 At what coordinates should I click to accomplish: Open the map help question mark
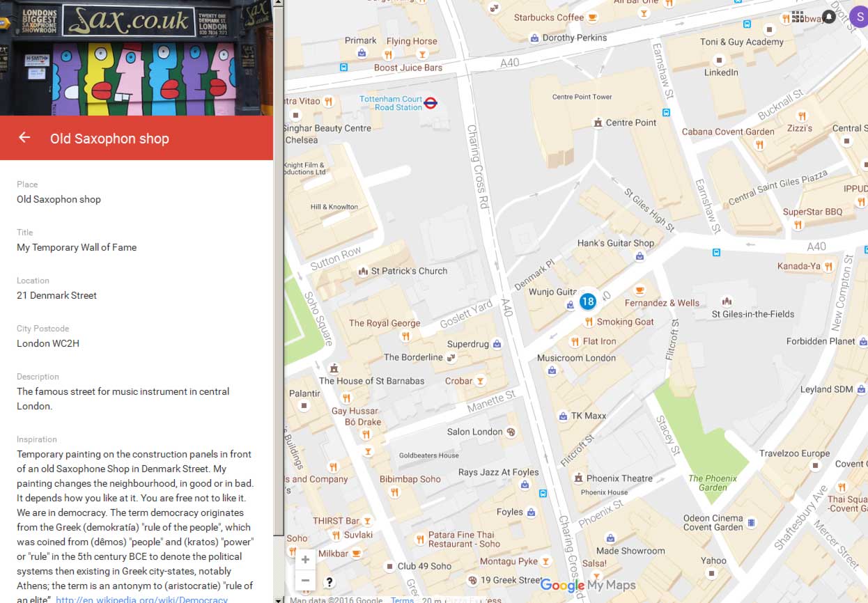tap(330, 582)
